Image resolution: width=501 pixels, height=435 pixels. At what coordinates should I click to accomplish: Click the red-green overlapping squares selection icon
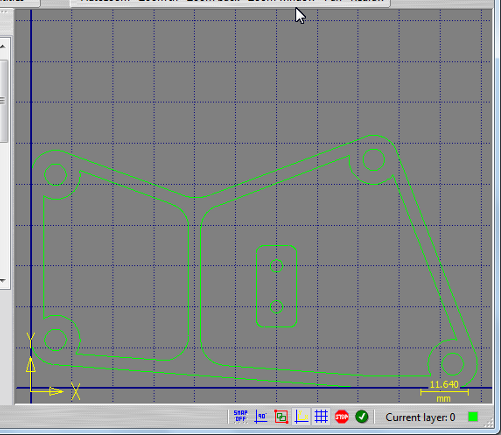click(281, 417)
